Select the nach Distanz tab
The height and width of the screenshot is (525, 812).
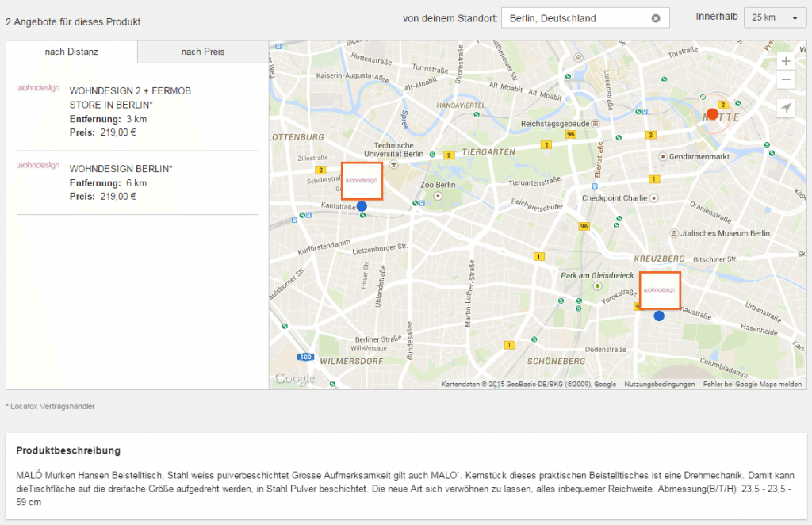[71, 51]
